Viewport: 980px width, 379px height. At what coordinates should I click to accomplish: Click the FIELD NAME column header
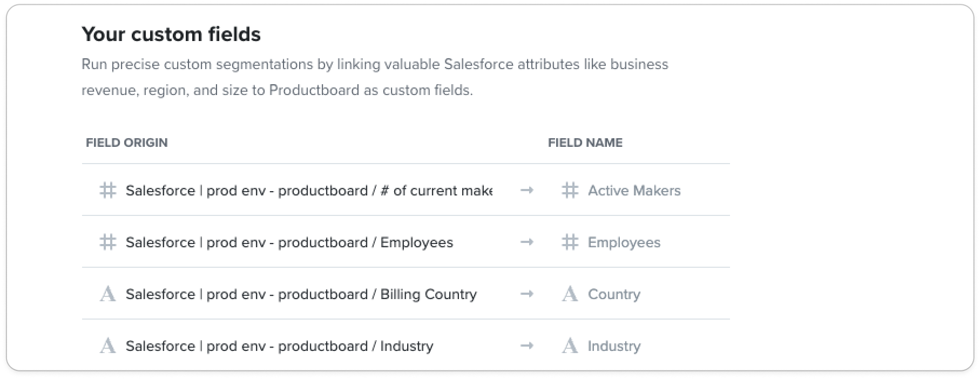(x=585, y=143)
